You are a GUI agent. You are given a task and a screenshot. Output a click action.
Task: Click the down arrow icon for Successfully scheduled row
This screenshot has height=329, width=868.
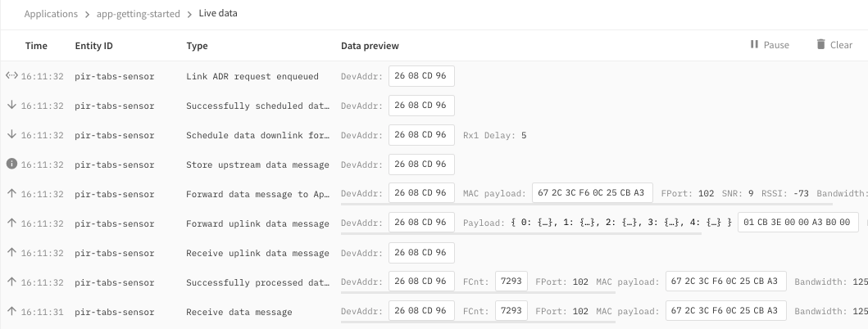tap(11, 106)
